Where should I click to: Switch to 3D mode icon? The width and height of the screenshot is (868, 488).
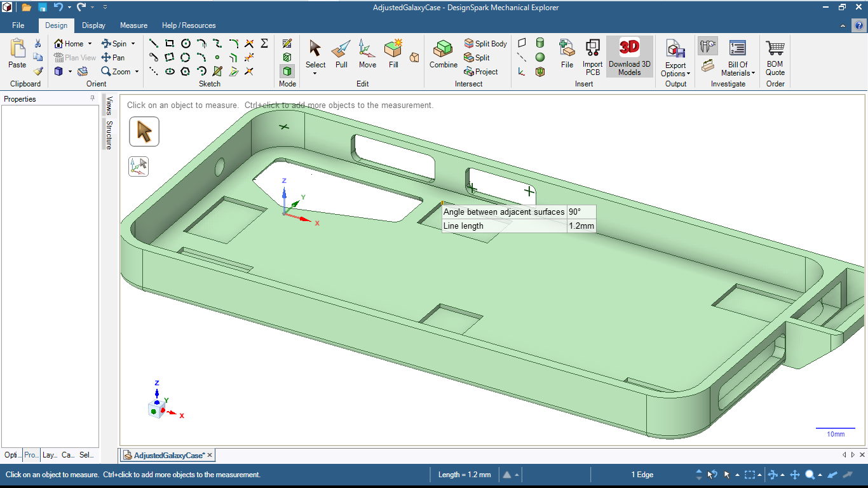pos(287,71)
